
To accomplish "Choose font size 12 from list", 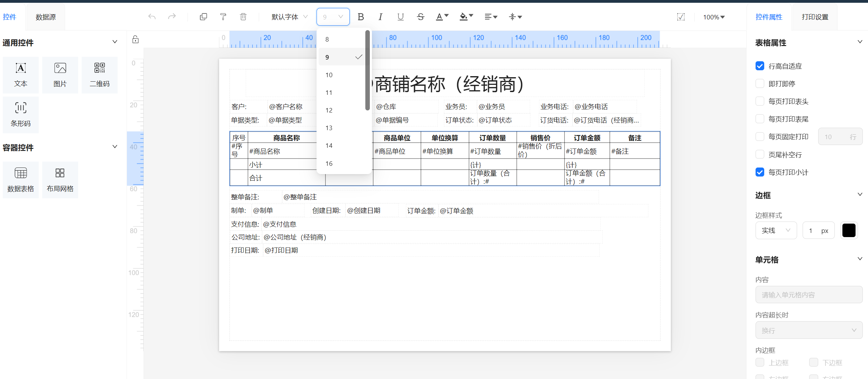I will [329, 110].
